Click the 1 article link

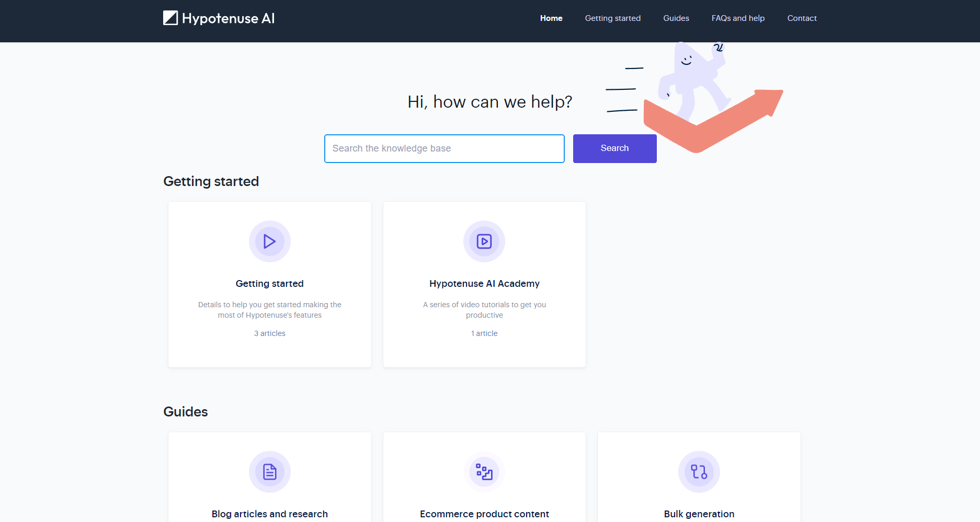click(484, 333)
